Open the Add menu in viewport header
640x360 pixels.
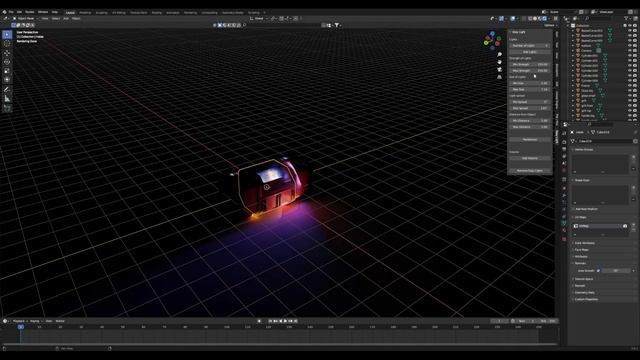(x=66, y=18)
